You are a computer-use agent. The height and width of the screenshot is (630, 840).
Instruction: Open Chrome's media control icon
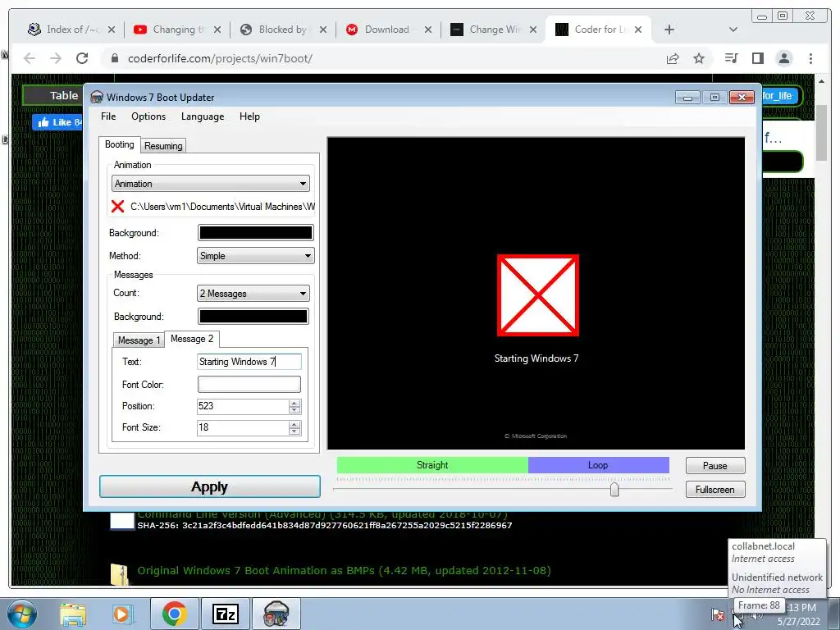click(731, 58)
